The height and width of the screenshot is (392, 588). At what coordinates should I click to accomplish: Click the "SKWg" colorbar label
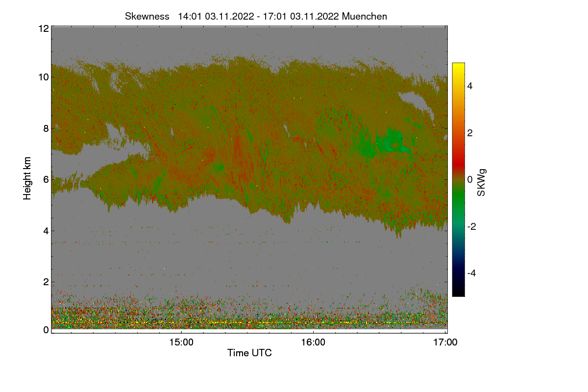click(482, 183)
